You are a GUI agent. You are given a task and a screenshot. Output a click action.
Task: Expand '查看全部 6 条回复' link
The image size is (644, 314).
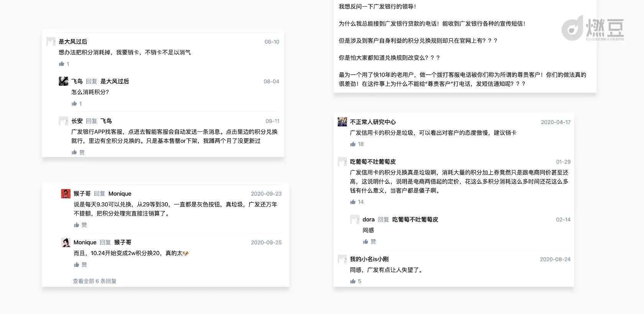(x=95, y=281)
